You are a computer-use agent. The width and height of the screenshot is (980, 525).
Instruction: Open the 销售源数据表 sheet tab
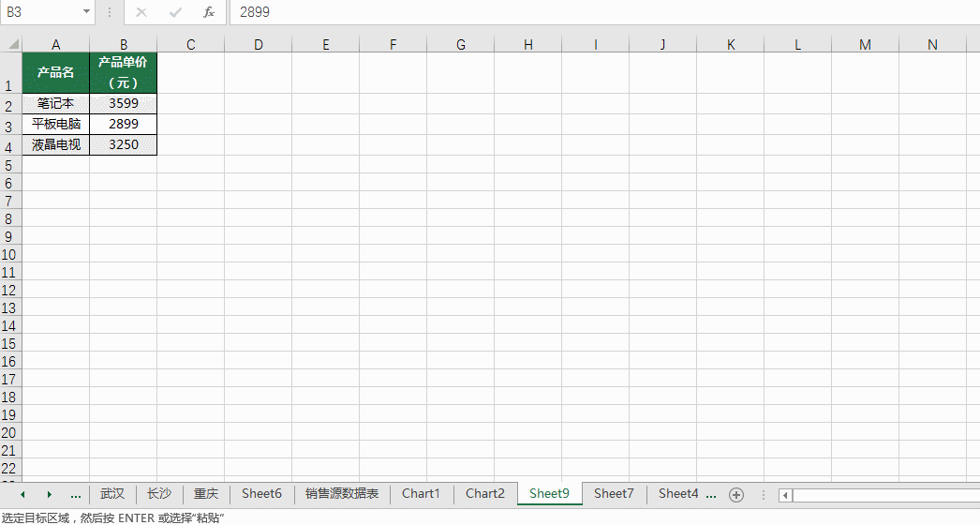coord(342,494)
